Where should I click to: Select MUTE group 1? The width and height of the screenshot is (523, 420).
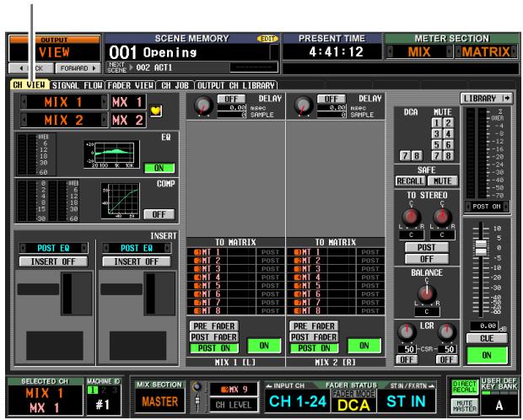[437, 123]
